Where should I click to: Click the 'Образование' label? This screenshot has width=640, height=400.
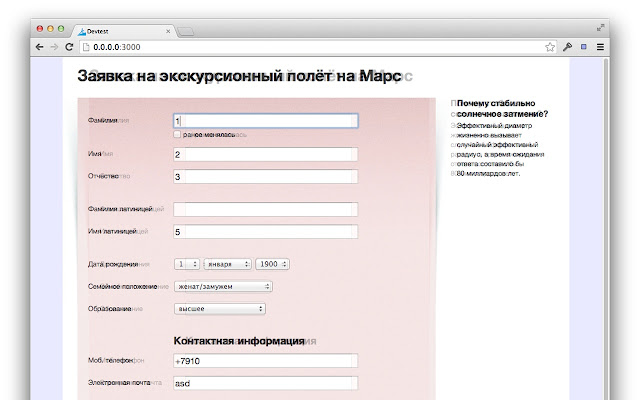(x=109, y=309)
